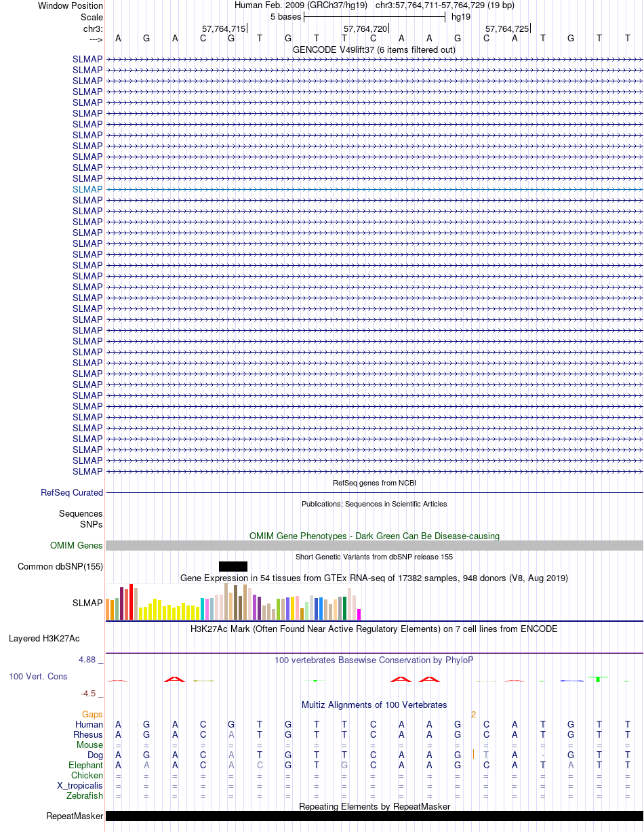This screenshot has width=644, height=832.
Task: Click the Dog alignment row label
Action: (95, 755)
